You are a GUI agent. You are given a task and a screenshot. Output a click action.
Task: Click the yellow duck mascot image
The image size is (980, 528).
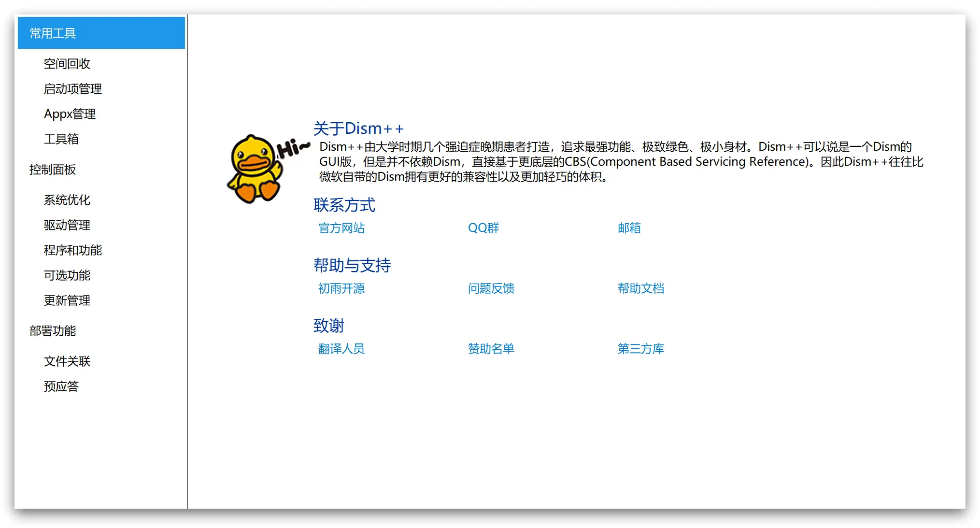256,169
